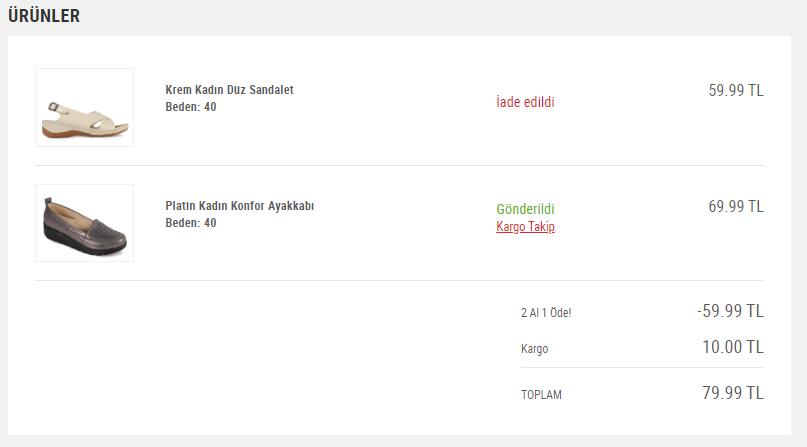Click Beden: 40 under the comfort shoe

190,223
